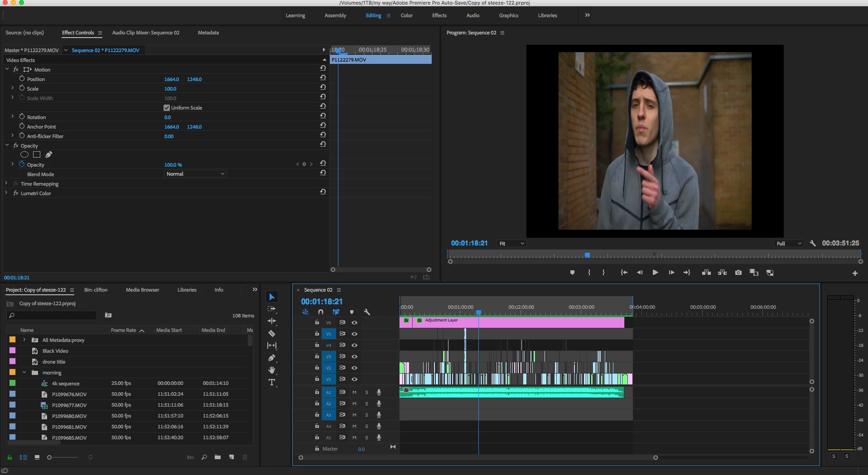Click the Sequence 02 * P1122279.MOV link
Viewport: 868px width, 475px height.
click(x=106, y=50)
